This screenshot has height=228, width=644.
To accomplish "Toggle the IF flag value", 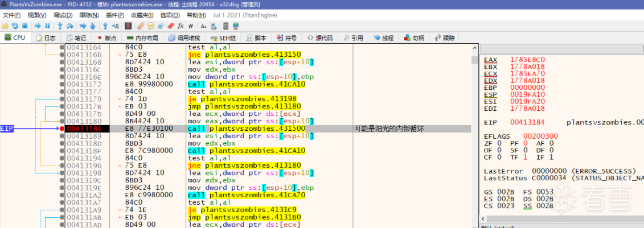I will pos(551,157).
